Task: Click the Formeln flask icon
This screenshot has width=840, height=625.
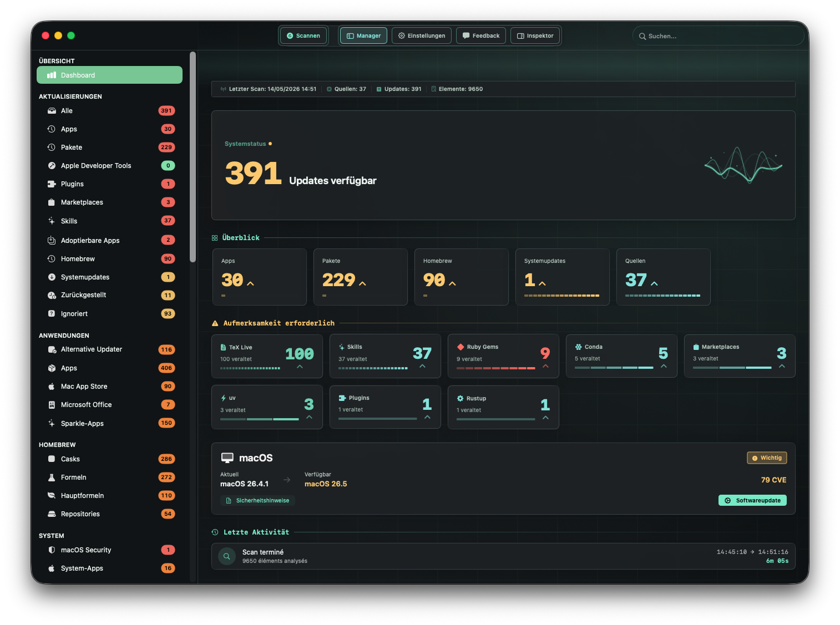Action: pyautogui.click(x=52, y=477)
